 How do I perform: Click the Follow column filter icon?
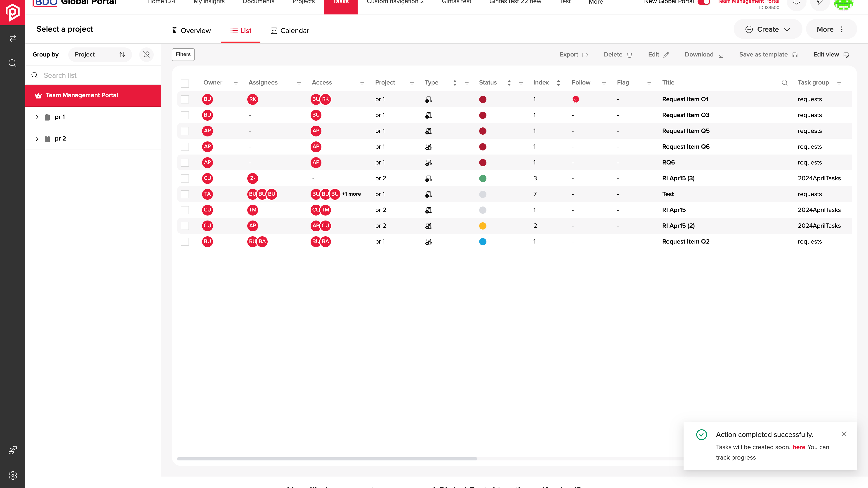click(x=604, y=82)
